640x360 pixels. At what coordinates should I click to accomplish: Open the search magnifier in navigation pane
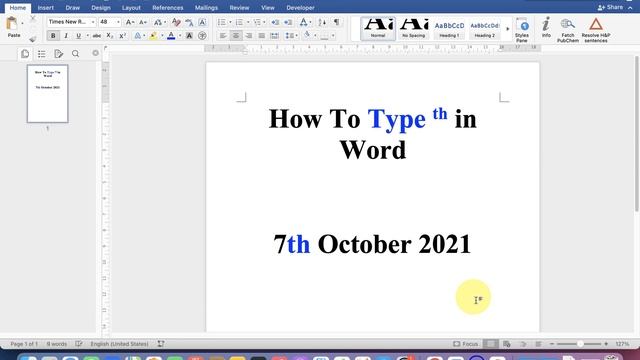pyautogui.click(x=76, y=54)
